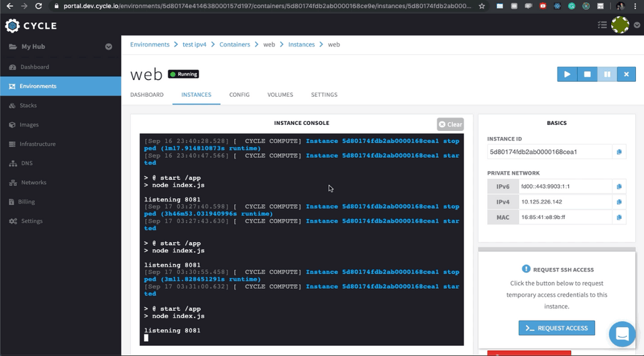Click the green Grammarly extension icon

pos(572,6)
